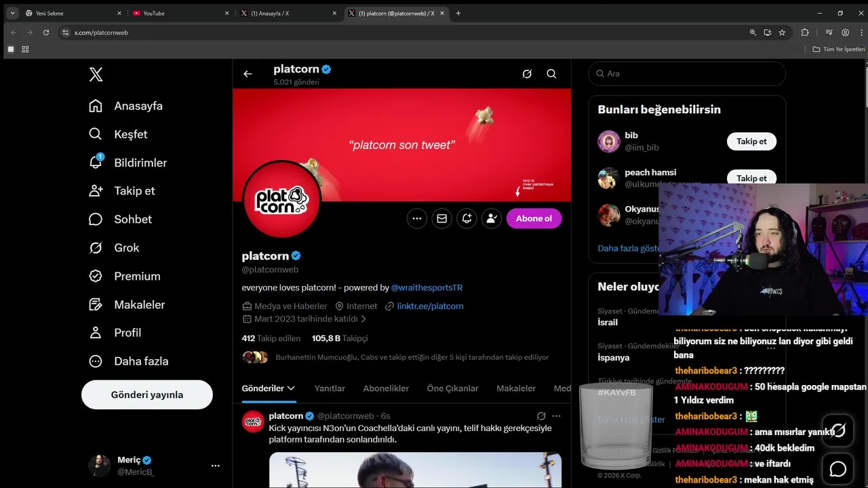Click the X logo in the sidebar
This screenshot has height=488, width=868.
tap(96, 75)
